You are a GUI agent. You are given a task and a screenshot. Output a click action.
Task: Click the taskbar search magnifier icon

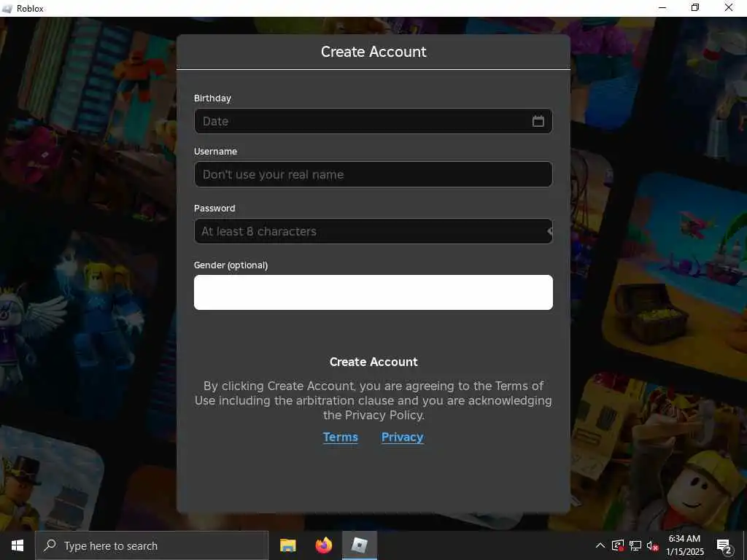coord(50,545)
